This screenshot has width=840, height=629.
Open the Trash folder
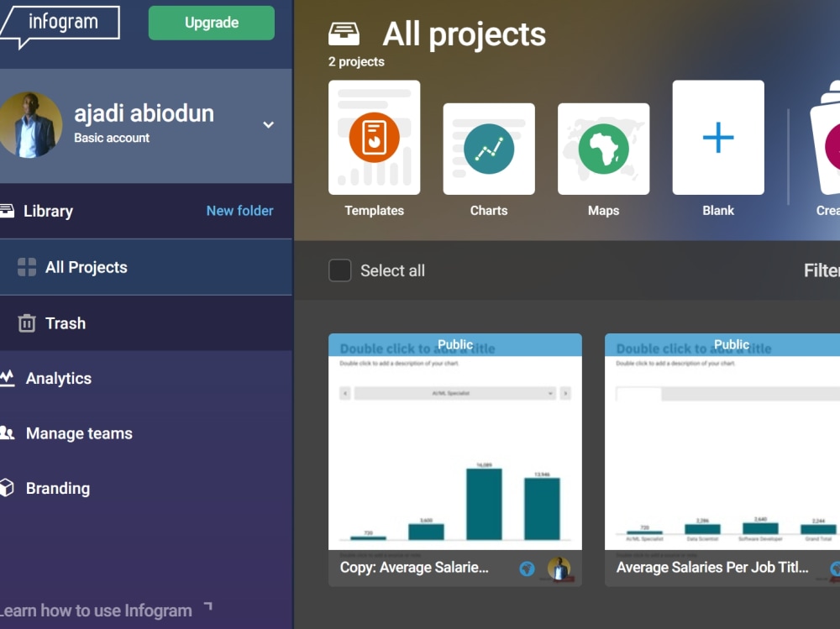coord(145,323)
